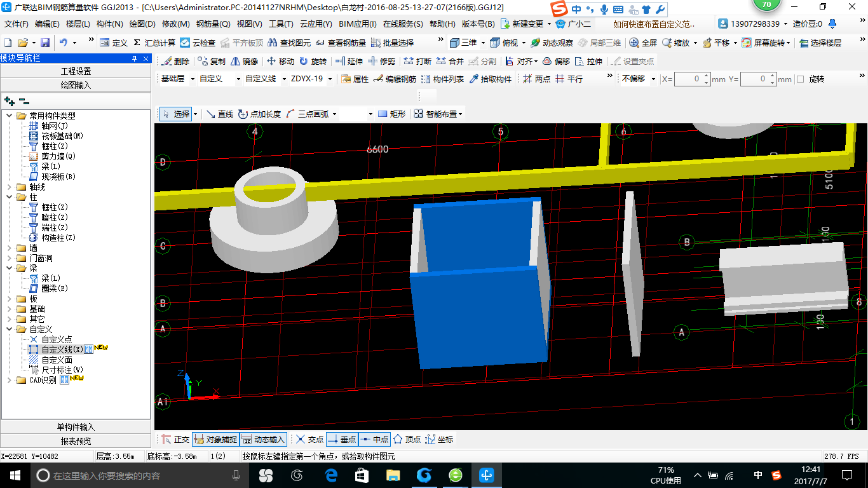Image resolution: width=868 pixels, height=488 pixels.
Task: Open the 报表预览 section
Action: (76, 441)
